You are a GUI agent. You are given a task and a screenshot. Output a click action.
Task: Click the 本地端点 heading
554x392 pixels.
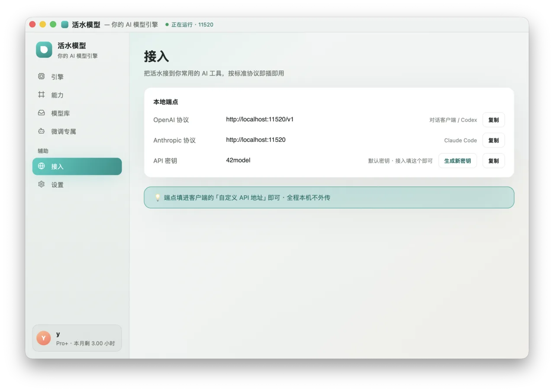click(x=166, y=102)
